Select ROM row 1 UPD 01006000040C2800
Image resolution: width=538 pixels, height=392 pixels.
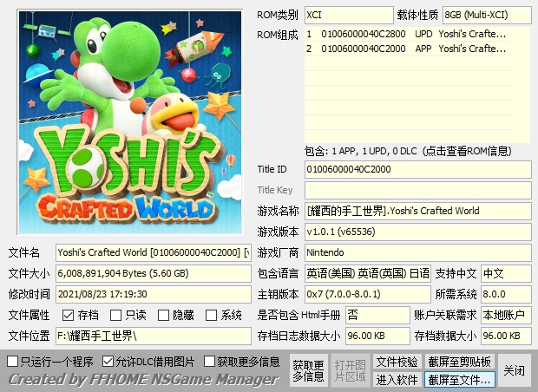click(x=408, y=34)
